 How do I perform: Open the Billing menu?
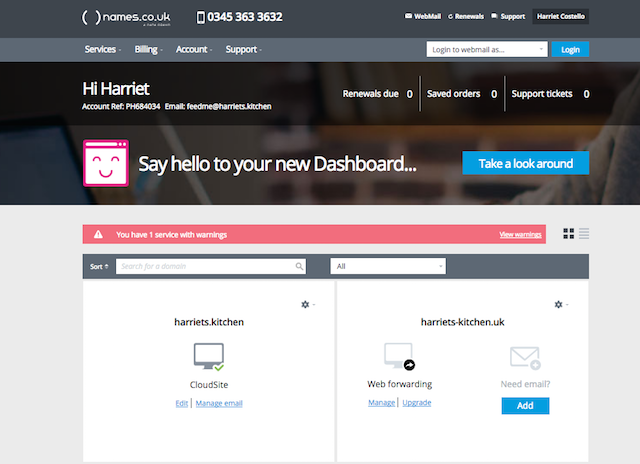click(x=149, y=49)
